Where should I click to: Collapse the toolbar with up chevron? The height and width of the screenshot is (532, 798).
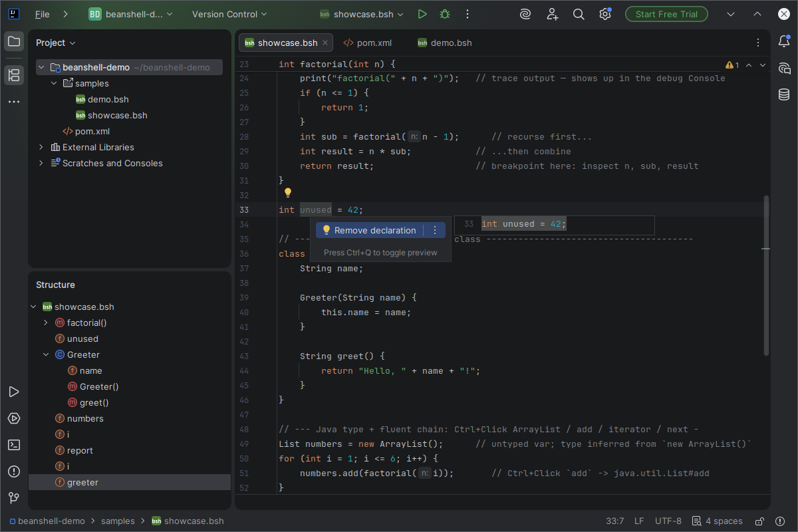click(x=757, y=14)
